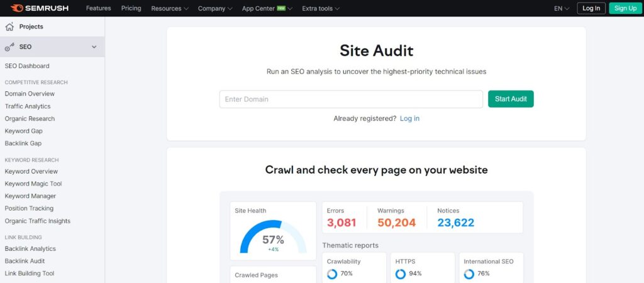The image size is (644, 283).
Task: Select Projects in the sidebar
Action: [x=31, y=26]
